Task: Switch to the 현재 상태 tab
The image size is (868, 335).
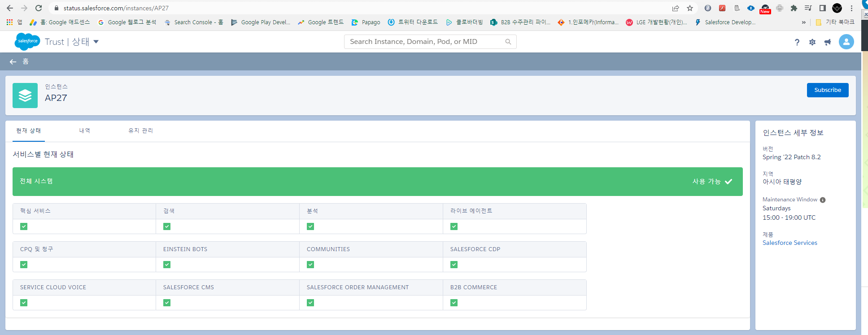Action: (x=29, y=131)
